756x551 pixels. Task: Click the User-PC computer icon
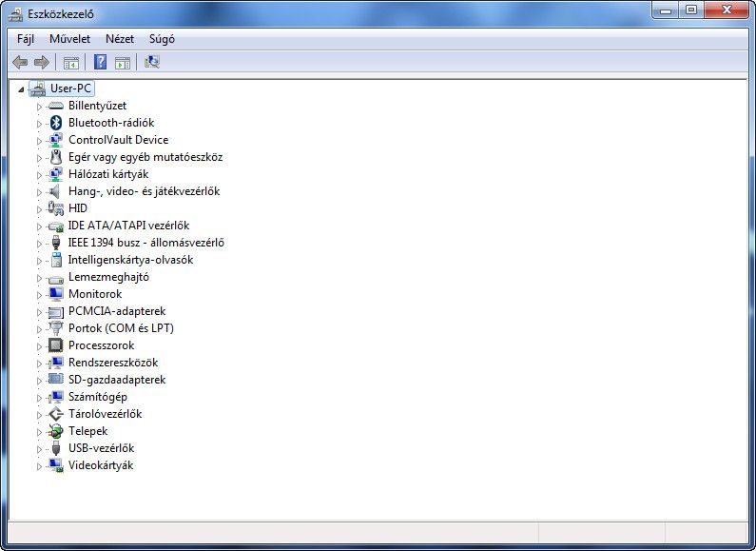click(38, 89)
